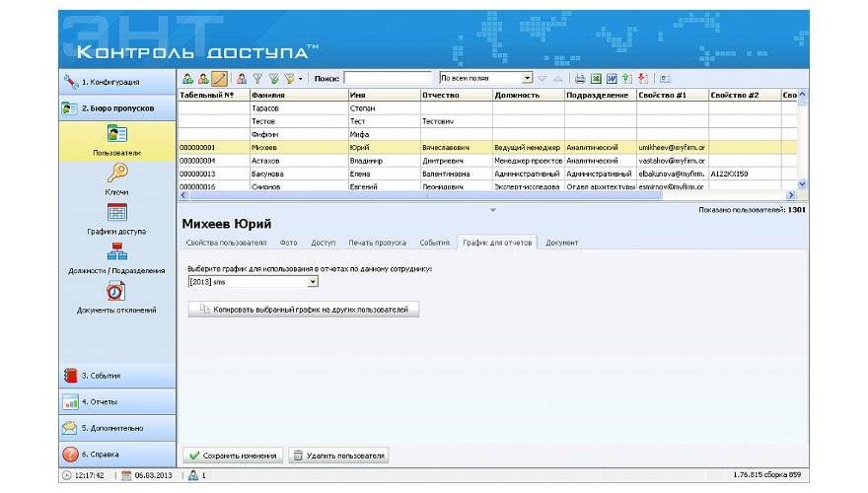Open the '[2013] sms' schedule dropdown
The image size is (868, 493).
point(313,282)
